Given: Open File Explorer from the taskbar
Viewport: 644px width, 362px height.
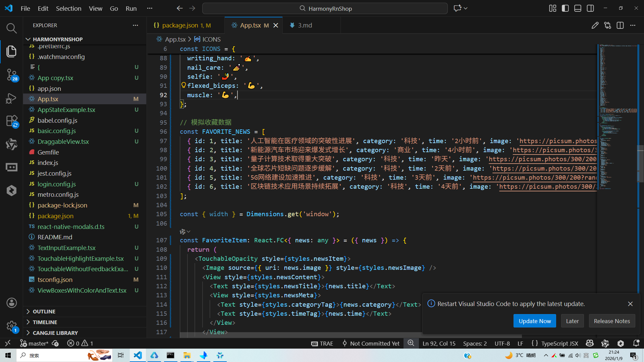Looking at the screenshot, I should 187,355.
